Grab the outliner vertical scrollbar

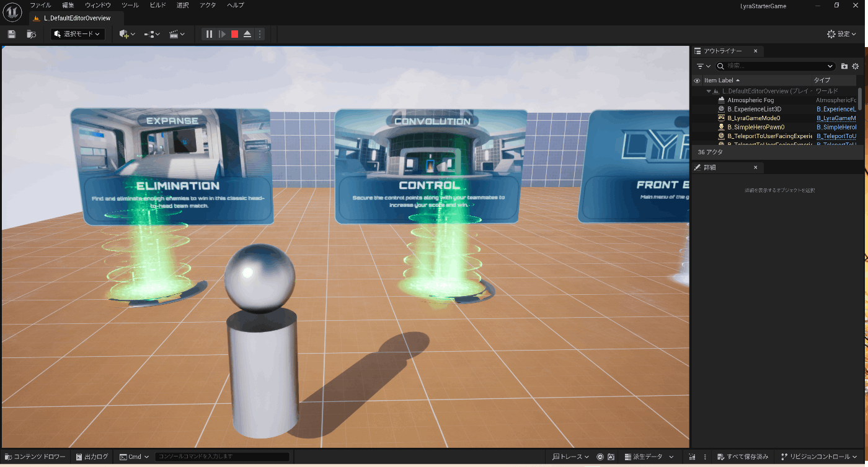point(860,98)
